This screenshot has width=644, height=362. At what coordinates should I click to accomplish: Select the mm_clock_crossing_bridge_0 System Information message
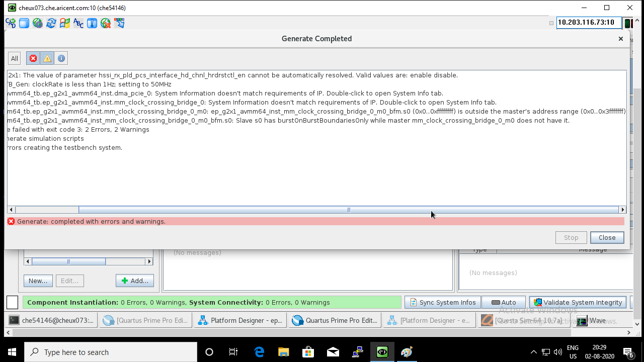(x=252, y=103)
